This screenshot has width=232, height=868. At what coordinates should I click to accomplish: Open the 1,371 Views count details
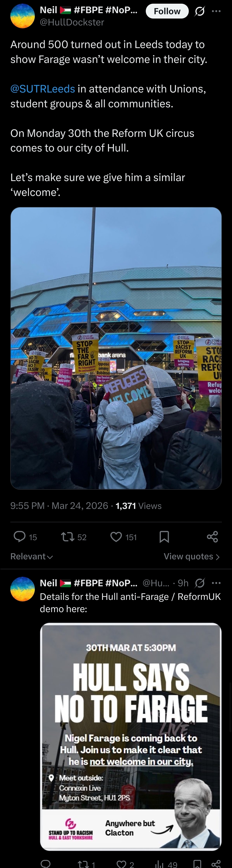(x=138, y=505)
